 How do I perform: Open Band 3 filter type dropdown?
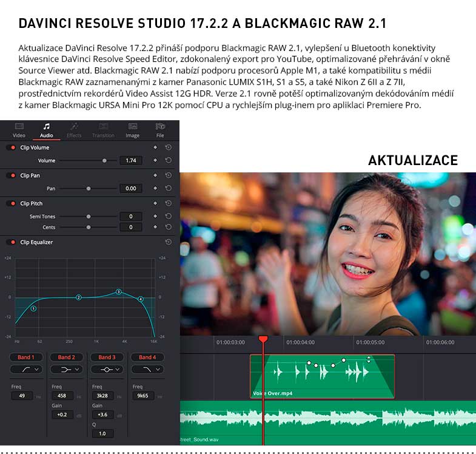pyautogui.click(x=107, y=369)
